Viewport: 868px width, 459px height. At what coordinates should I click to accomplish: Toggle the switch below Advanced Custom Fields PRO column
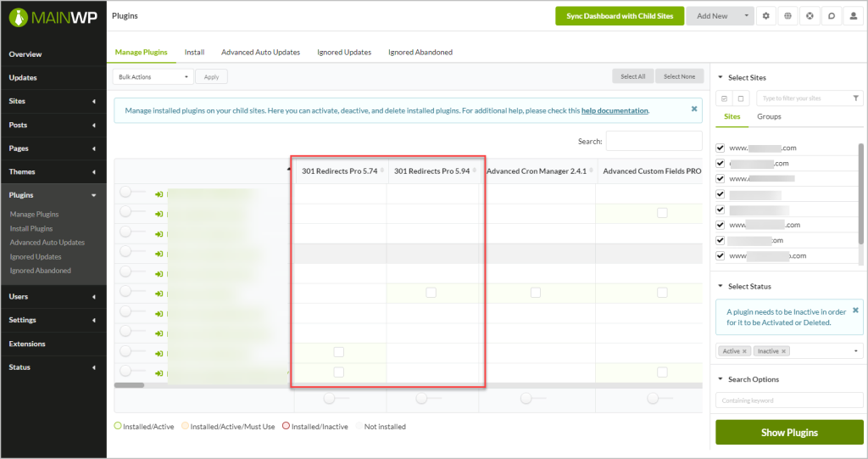pyautogui.click(x=659, y=399)
